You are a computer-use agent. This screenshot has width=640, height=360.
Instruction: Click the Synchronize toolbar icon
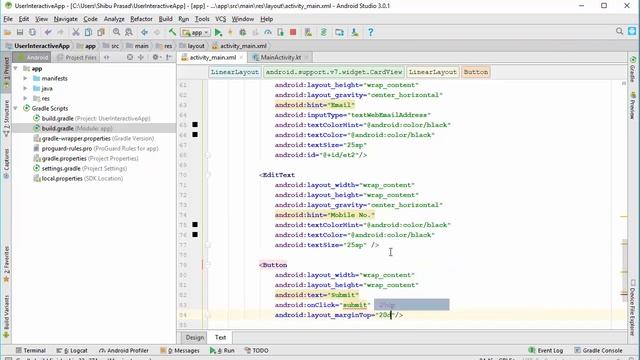(x=32, y=32)
